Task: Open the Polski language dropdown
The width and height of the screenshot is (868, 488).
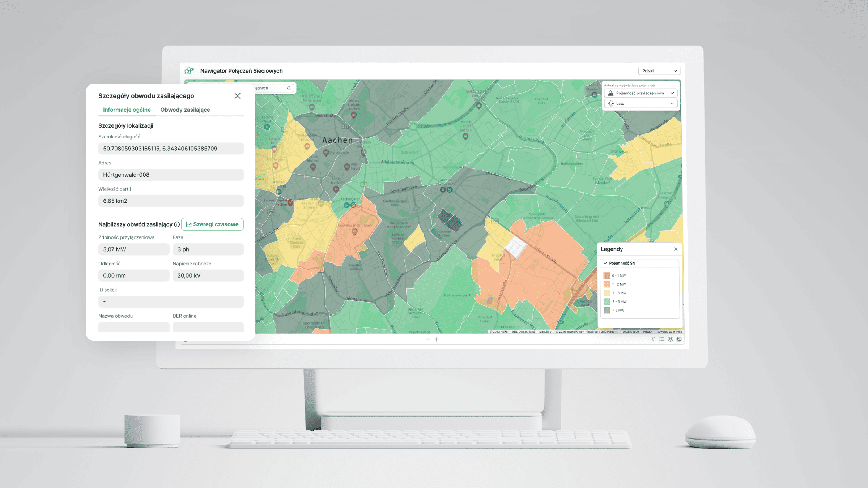Action: (x=659, y=71)
